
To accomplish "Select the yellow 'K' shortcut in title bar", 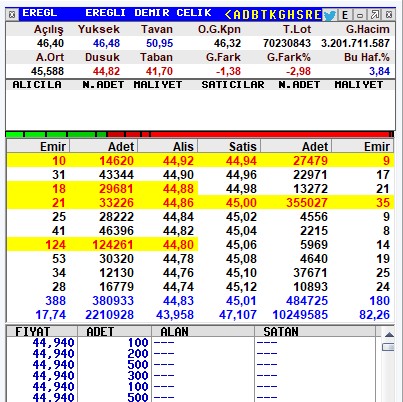I will (273, 15).
